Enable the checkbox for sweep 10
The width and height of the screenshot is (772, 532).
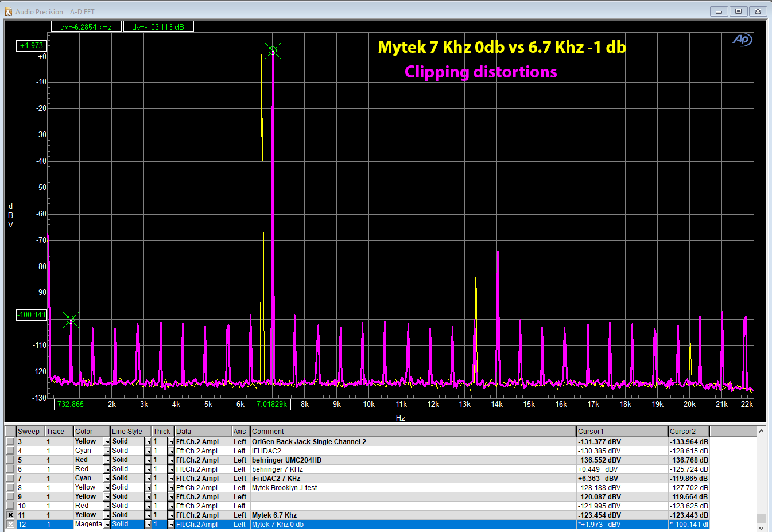(10, 506)
